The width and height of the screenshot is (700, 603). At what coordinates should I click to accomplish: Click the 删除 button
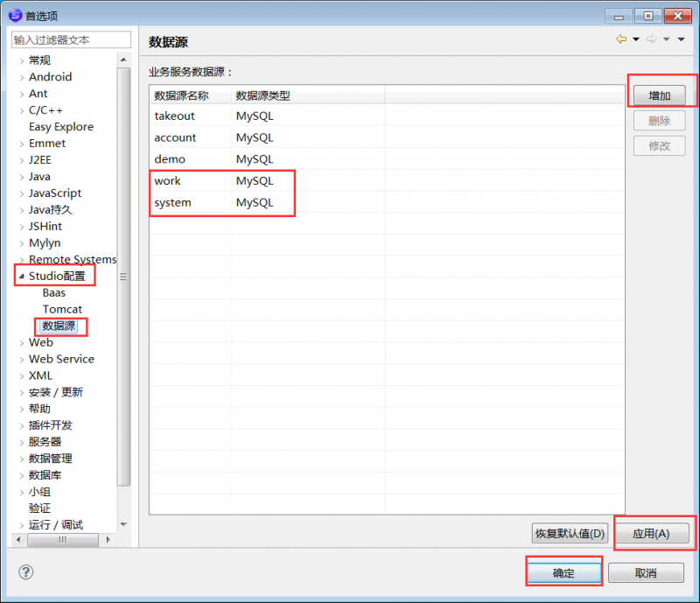660,121
